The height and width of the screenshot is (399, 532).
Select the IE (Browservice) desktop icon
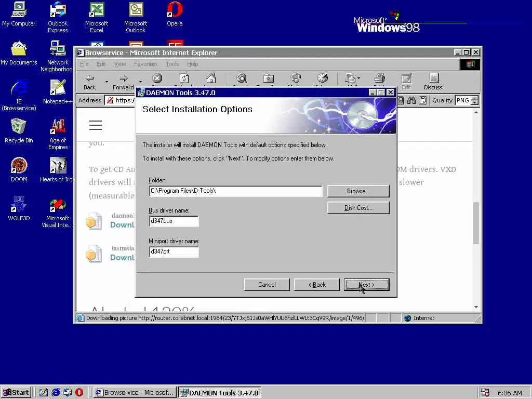coord(19,96)
